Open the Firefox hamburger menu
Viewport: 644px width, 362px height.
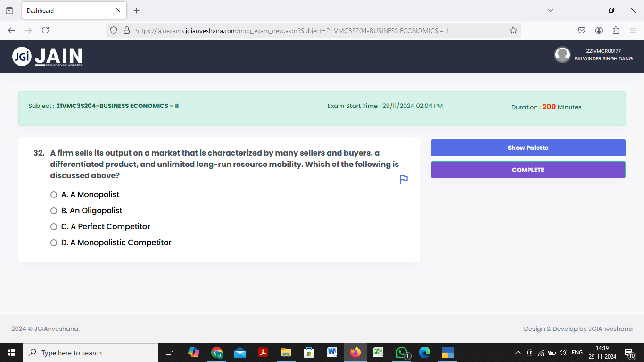coord(633,30)
